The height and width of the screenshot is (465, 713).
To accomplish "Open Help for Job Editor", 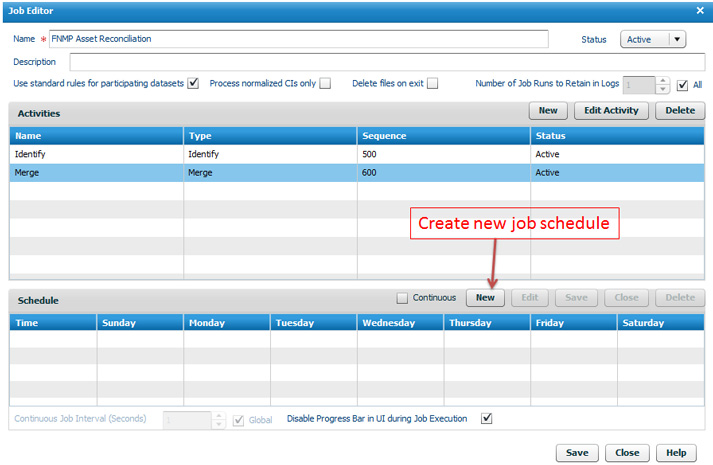I will 676,452.
